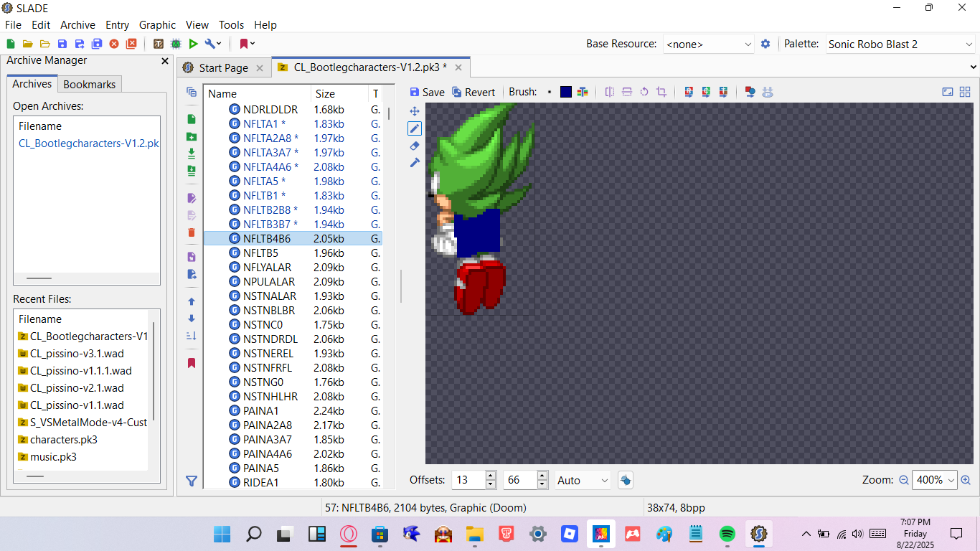Open the Archive menu

77,24
